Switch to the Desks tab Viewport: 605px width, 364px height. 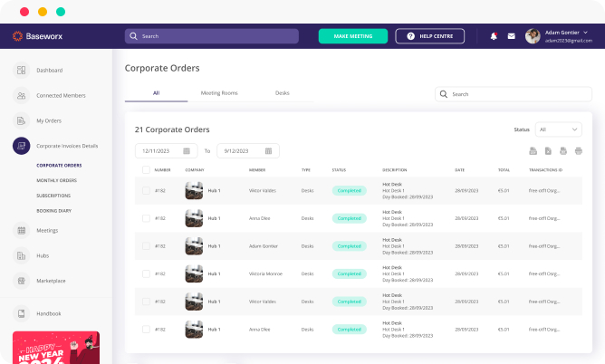[283, 93]
